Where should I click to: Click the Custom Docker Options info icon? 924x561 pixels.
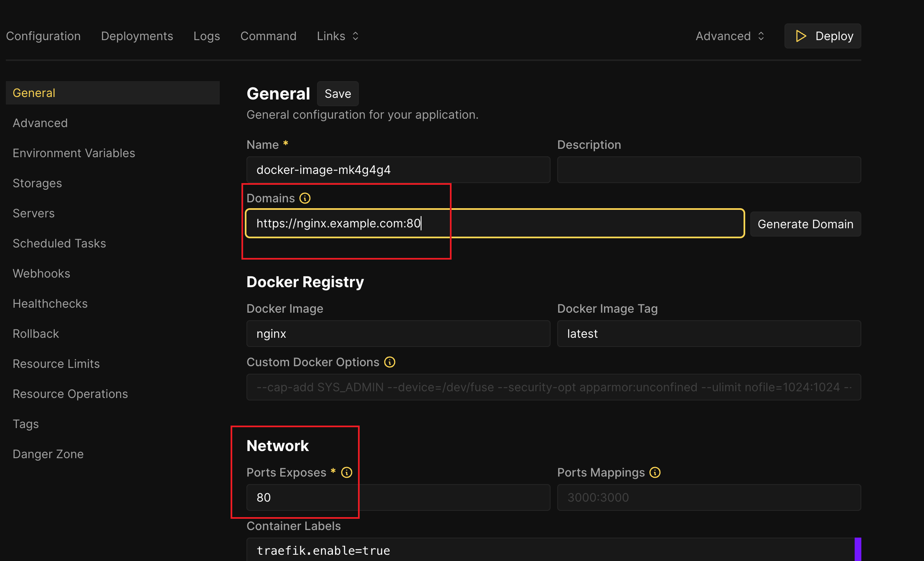(390, 362)
